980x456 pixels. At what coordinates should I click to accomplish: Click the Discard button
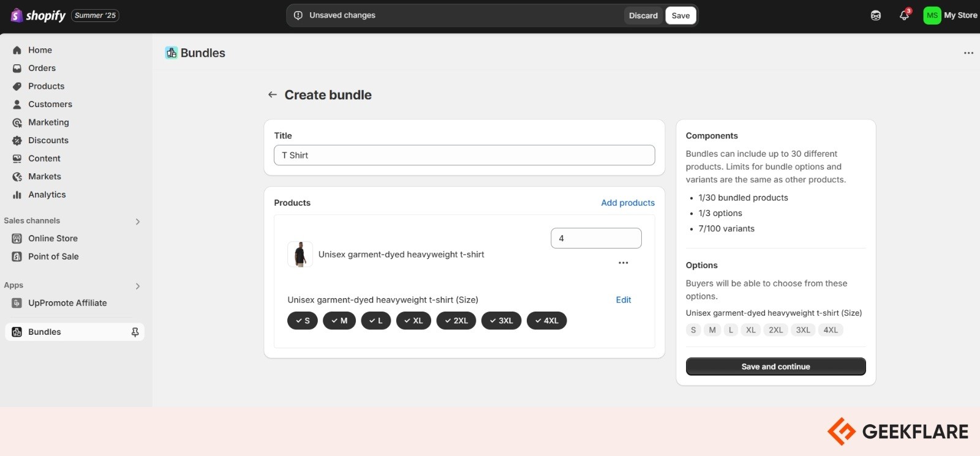tap(643, 16)
